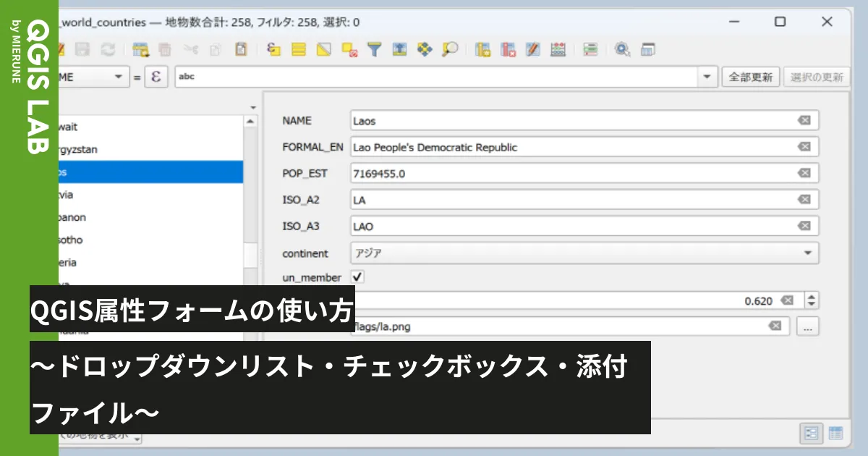The height and width of the screenshot is (456, 868).
Task: Click the Save edits icon
Action: point(82,48)
